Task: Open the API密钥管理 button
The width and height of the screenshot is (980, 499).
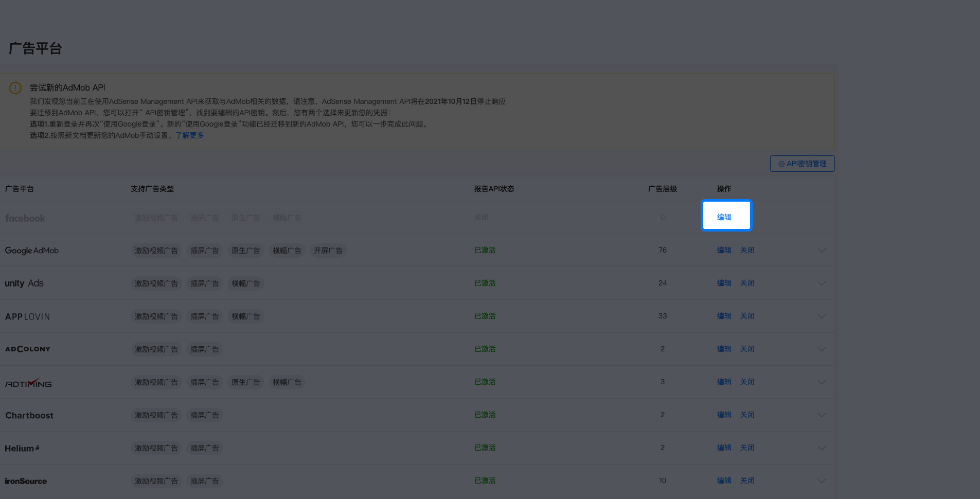Action: click(x=802, y=164)
